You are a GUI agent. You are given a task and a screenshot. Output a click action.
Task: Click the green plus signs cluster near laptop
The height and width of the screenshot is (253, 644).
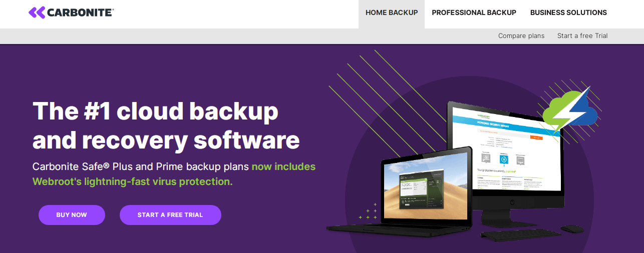pyautogui.click(x=368, y=211)
